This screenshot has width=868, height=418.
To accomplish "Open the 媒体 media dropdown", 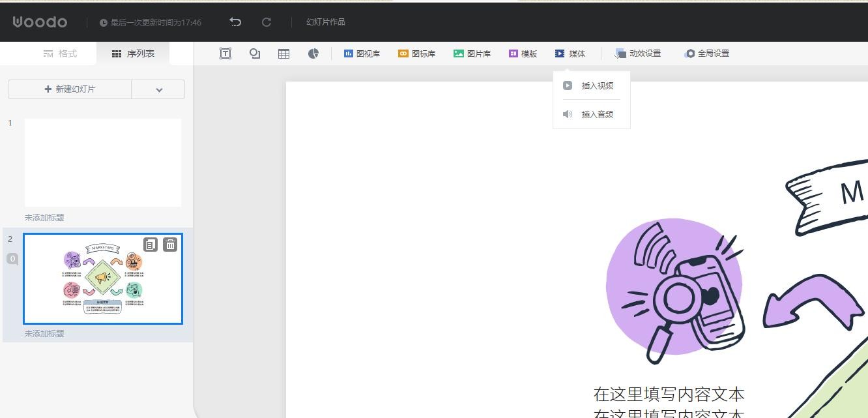I will click(570, 53).
